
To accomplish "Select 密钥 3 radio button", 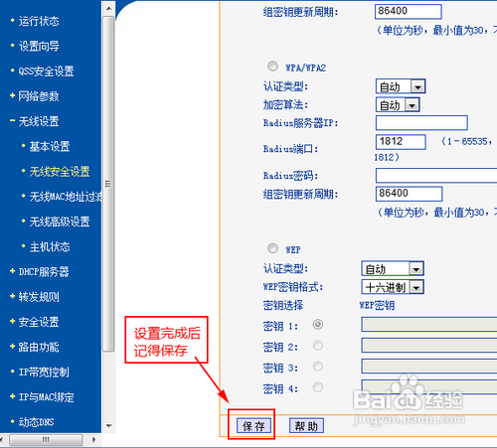I will (318, 367).
